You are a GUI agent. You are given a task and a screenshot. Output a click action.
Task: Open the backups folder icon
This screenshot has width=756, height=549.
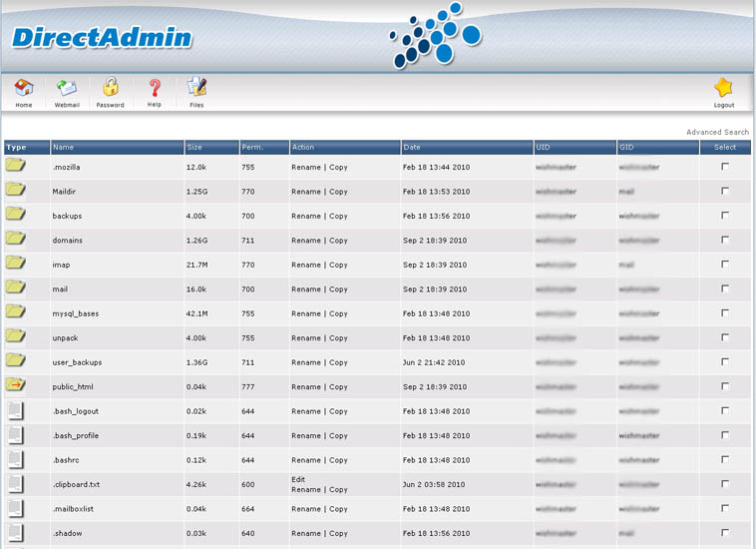[x=15, y=214]
